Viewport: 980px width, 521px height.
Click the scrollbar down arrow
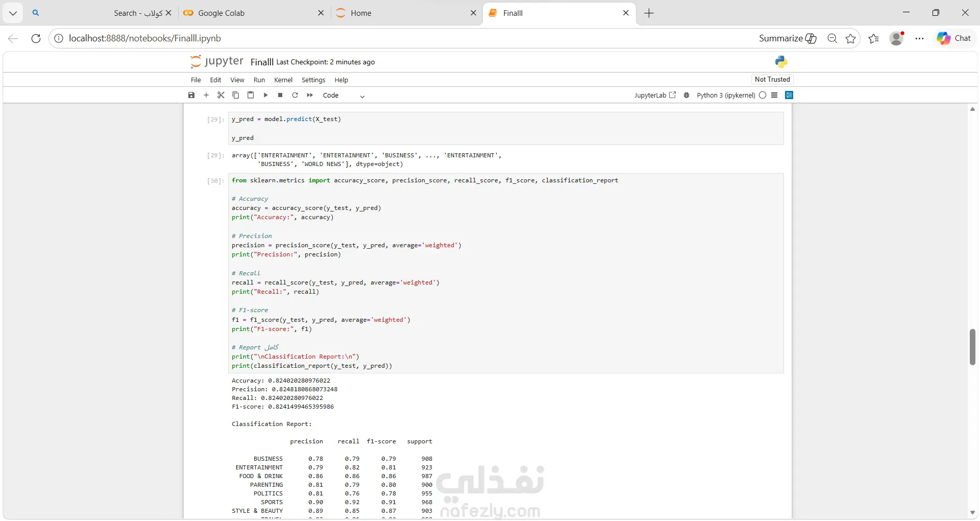coord(972,513)
